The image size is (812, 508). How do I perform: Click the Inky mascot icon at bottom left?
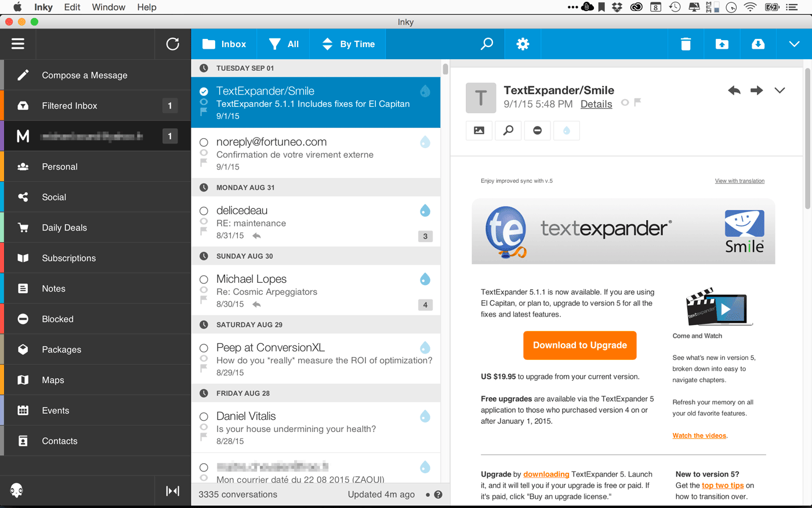pyautogui.click(x=17, y=491)
